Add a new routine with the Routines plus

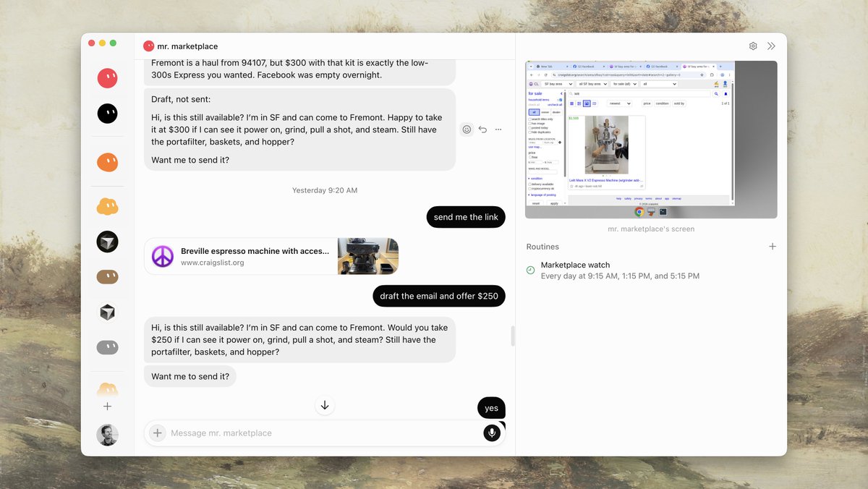773,247
